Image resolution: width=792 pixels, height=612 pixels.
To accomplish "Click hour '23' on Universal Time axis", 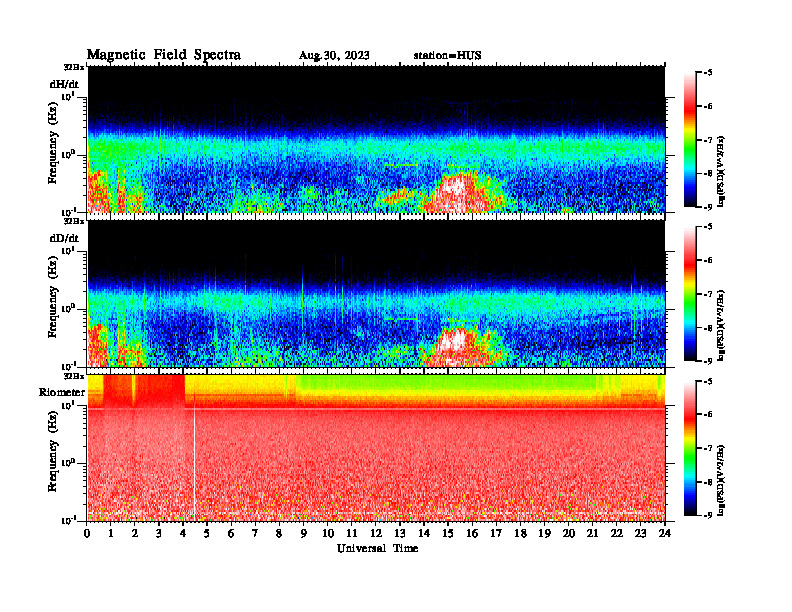I will [640, 534].
